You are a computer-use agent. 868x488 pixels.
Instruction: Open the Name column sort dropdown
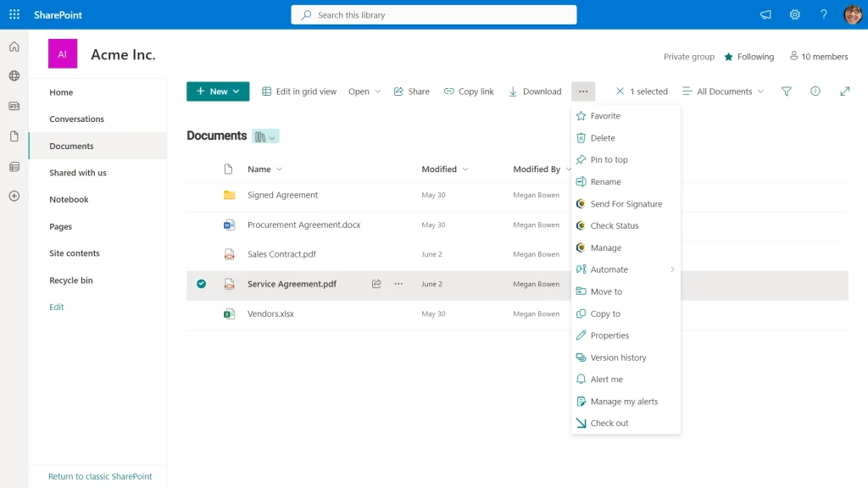(x=280, y=169)
